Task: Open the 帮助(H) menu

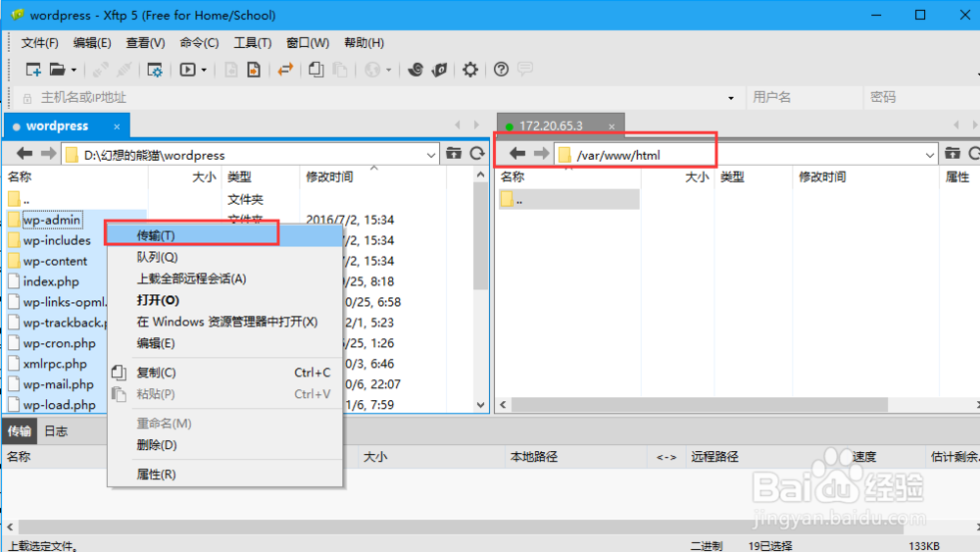Action: coord(364,42)
